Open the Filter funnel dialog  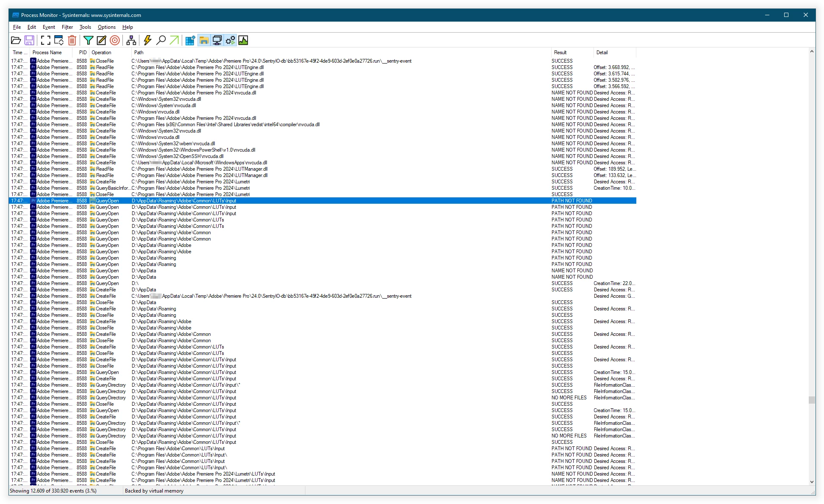(88, 40)
